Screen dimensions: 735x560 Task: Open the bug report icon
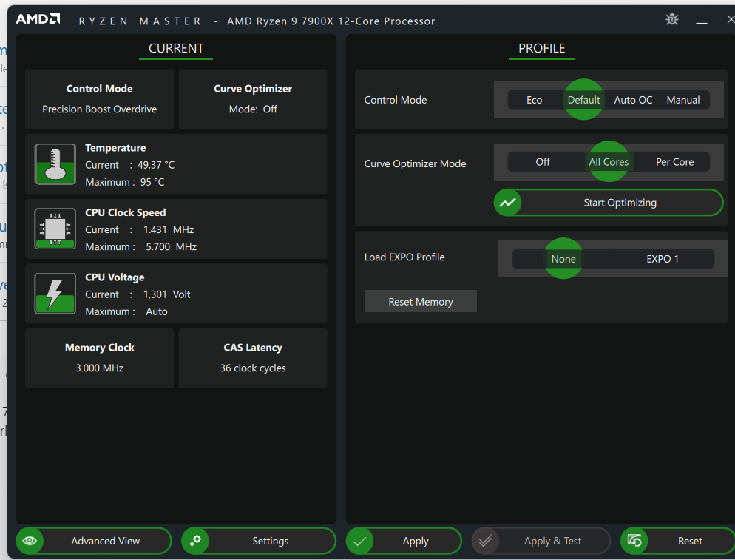pyautogui.click(x=672, y=19)
